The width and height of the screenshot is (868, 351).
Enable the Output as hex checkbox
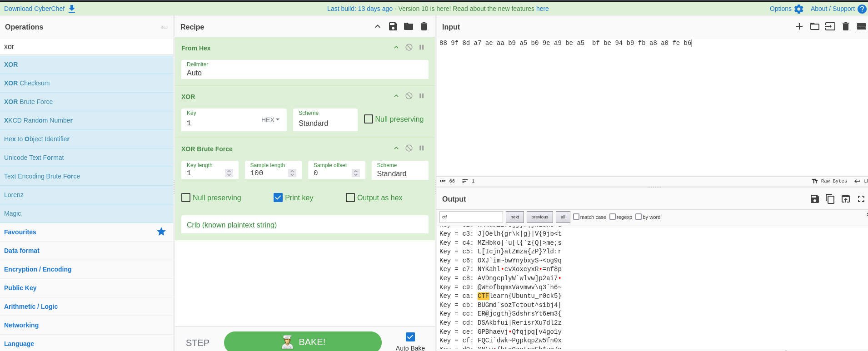click(x=350, y=198)
